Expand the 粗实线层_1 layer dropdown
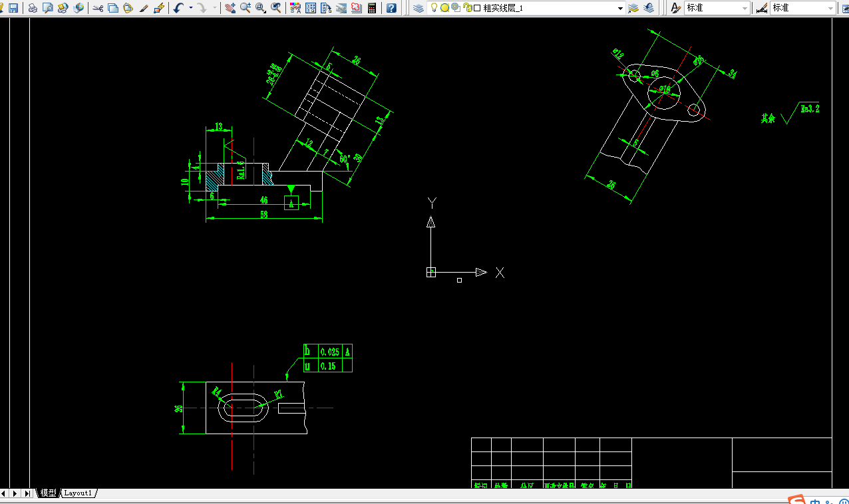849x504 pixels. click(620, 8)
